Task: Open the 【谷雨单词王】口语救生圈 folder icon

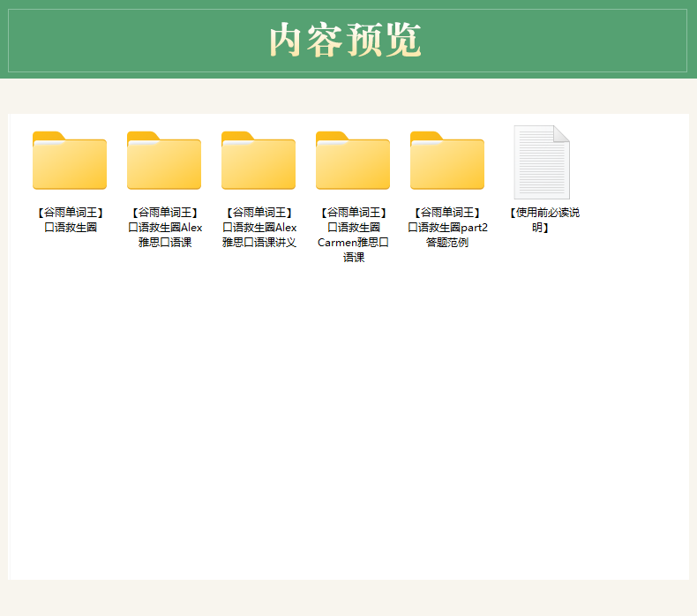Action: (x=70, y=161)
